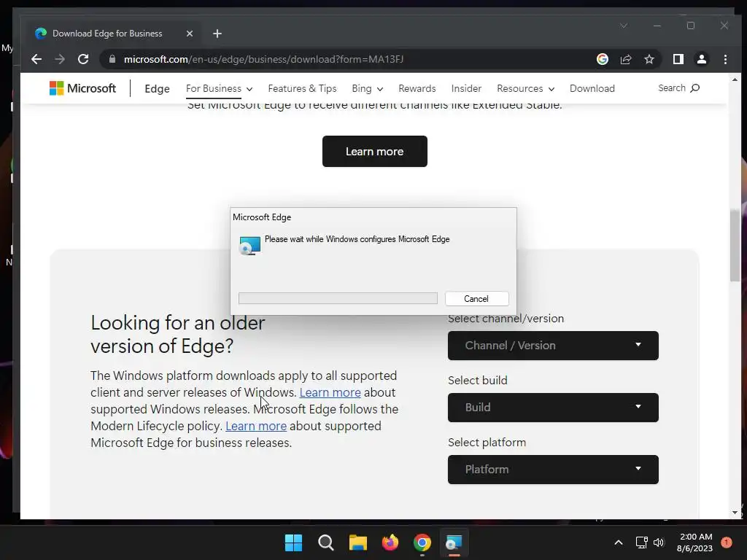
Task: Click the volume speaker tray icon
Action: tap(659, 542)
